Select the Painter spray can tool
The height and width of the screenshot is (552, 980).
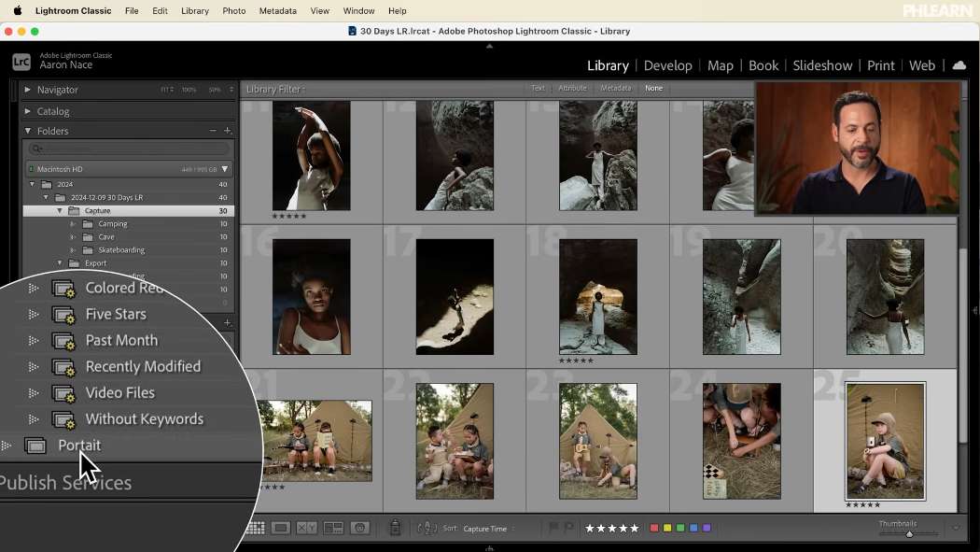coord(395,528)
